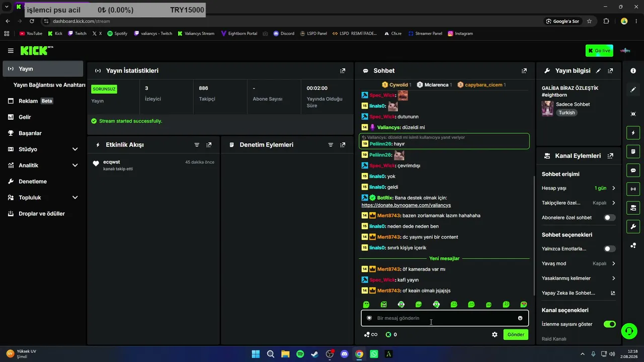Click the focus frame icon in right rail
Viewport: 644px width, 362px height.
(x=633, y=114)
